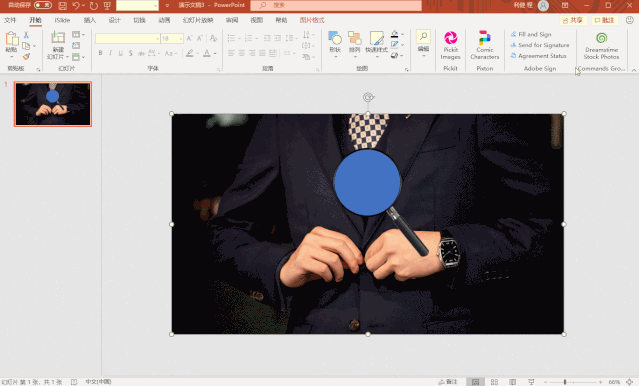Viewport: 639px width, 386px height.
Task: Click the Decrease Font Size icon
Action: pyautogui.click(x=200, y=39)
